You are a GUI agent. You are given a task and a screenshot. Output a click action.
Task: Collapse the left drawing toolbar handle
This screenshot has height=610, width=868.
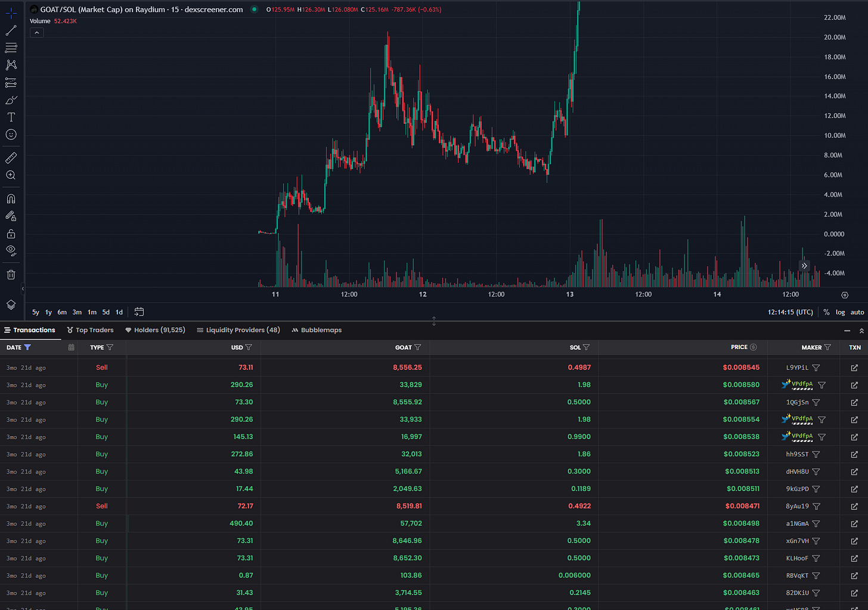pyautogui.click(x=23, y=289)
